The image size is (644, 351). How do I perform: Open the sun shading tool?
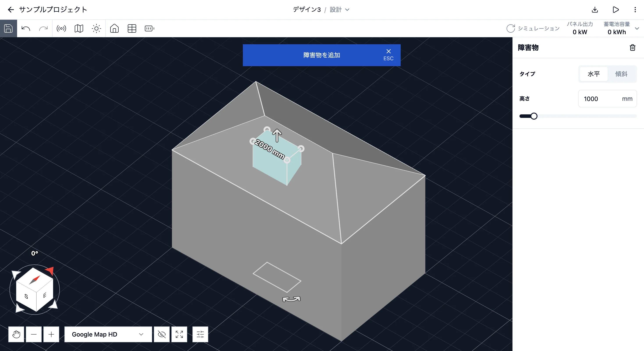pyautogui.click(x=96, y=28)
